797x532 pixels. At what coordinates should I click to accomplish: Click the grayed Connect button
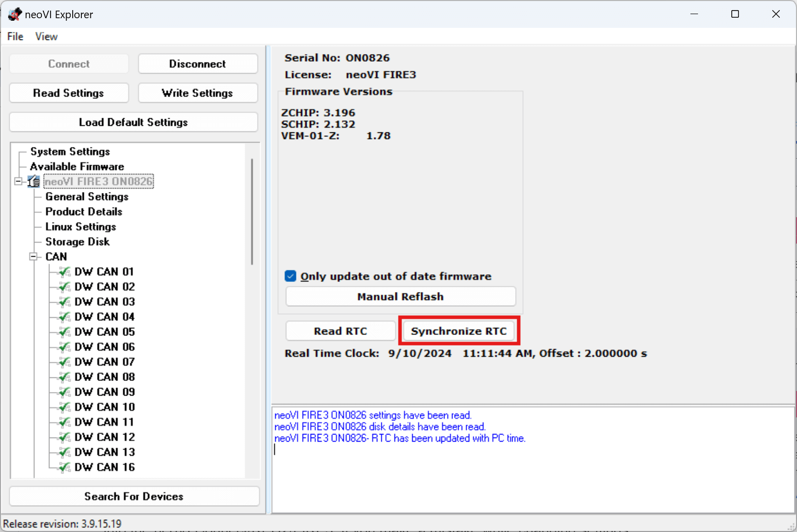(x=69, y=64)
